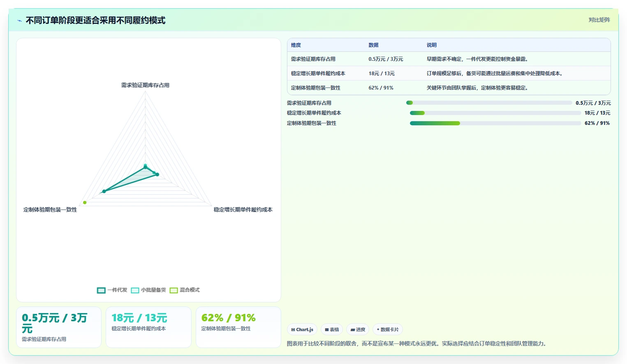Click progress label 需求验证期库存占用
The image size is (627, 364).
click(x=309, y=103)
